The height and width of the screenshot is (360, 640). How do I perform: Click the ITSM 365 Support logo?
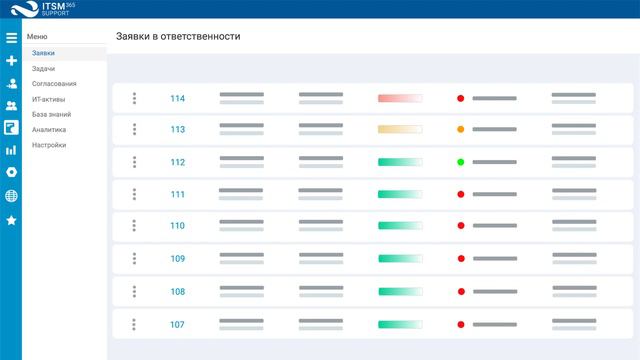click(43, 9)
